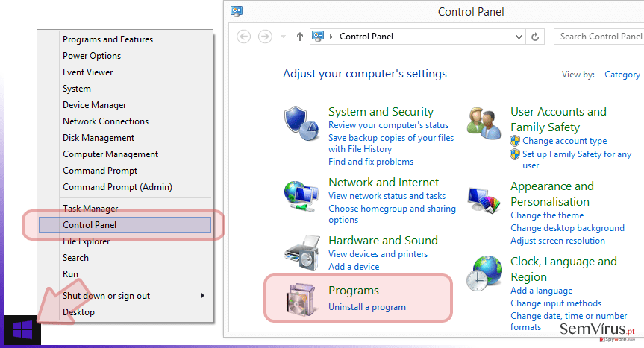Open the System and Security shield icon
The width and height of the screenshot is (644, 348).
[x=301, y=124]
